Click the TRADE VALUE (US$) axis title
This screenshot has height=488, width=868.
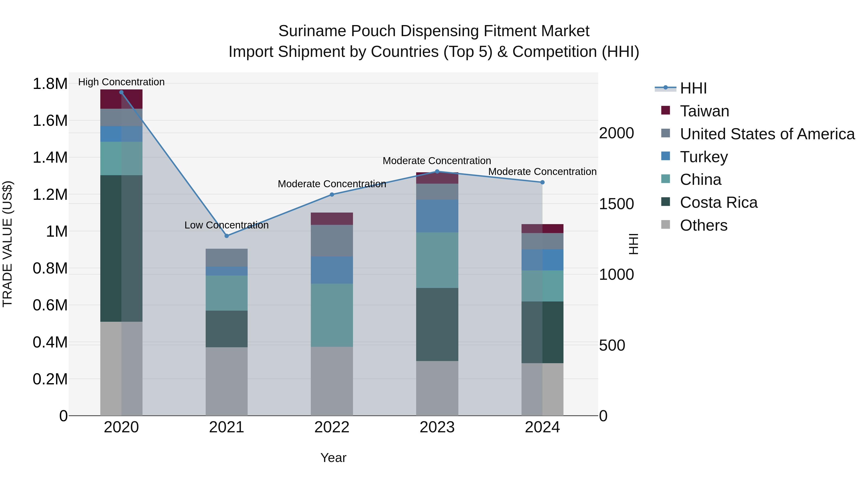click(7, 244)
